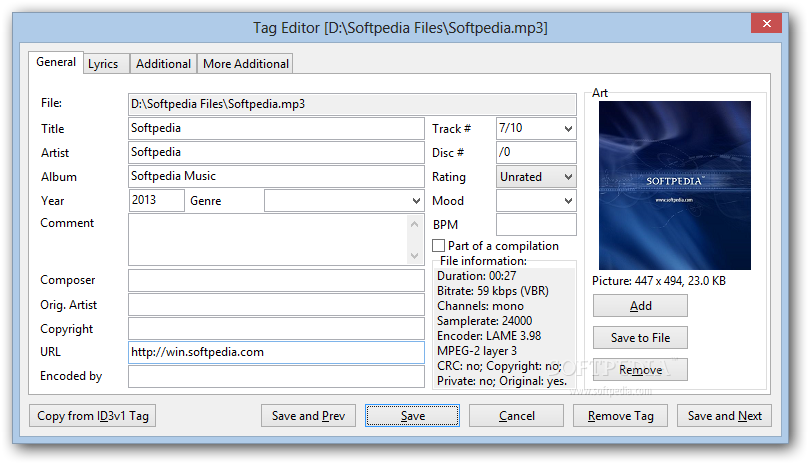Click the Orig. Artist input field

276,305
